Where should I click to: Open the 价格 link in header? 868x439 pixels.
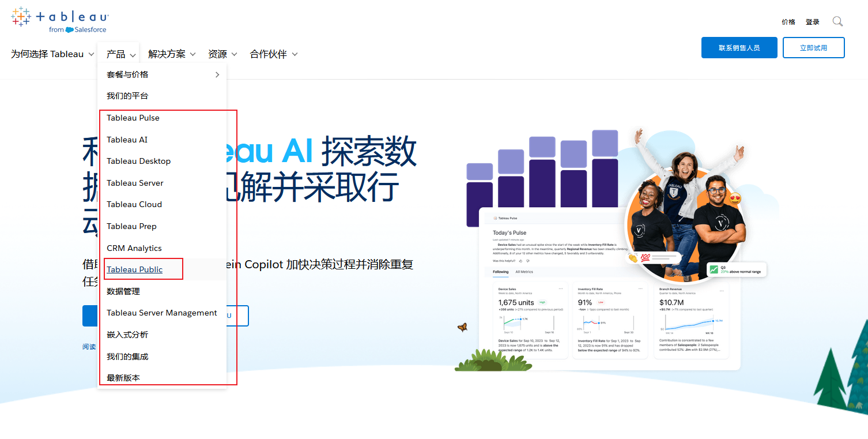pyautogui.click(x=788, y=22)
